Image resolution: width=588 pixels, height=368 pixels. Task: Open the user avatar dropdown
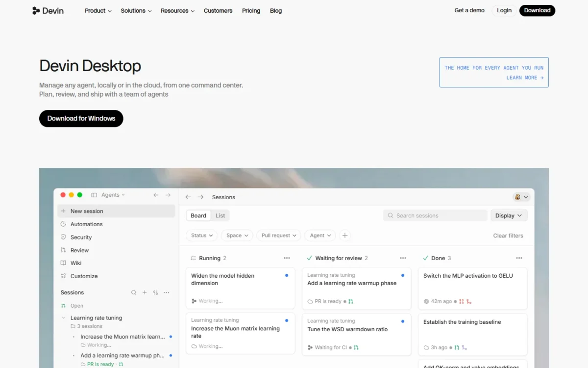pos(522,197)
